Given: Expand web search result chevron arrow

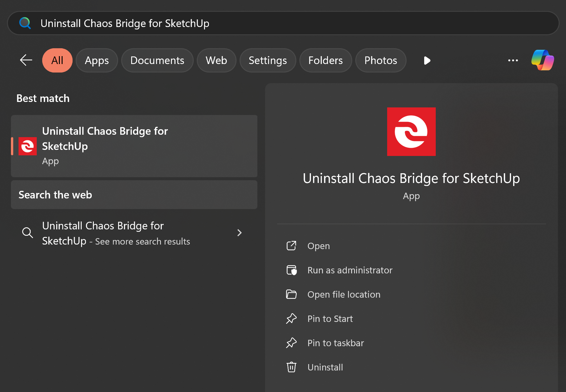Looking at the screenshot, I should [240, 233].
